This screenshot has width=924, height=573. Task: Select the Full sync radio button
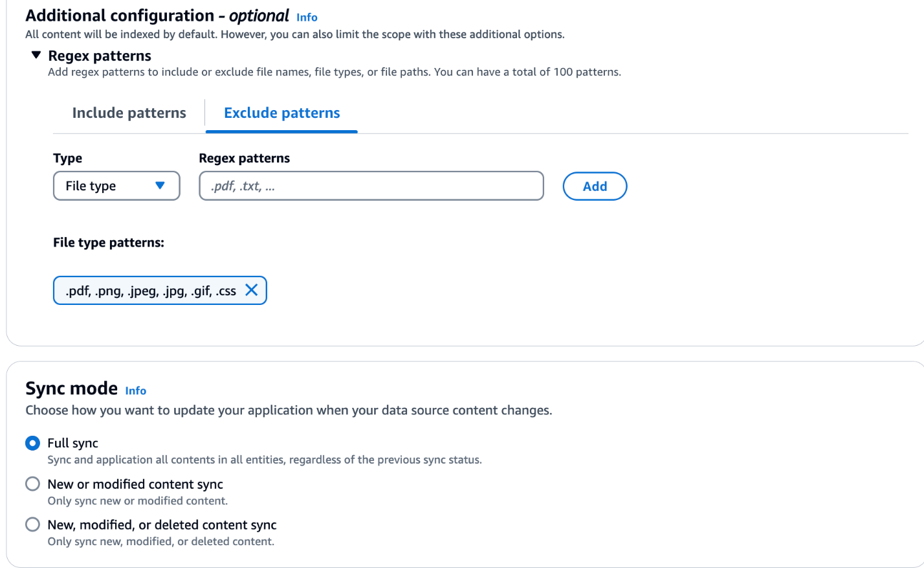coord(32,443)
